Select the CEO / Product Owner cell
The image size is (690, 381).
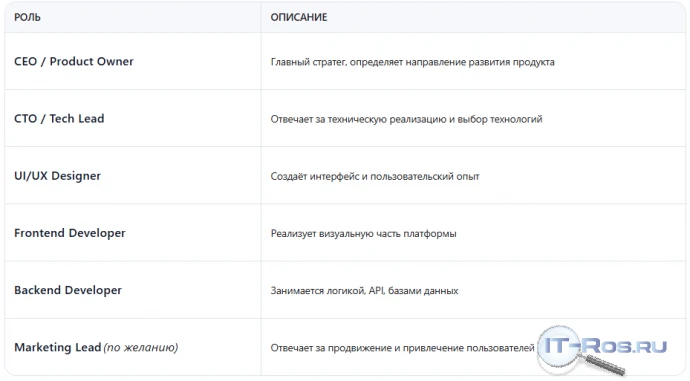point(133,61)
